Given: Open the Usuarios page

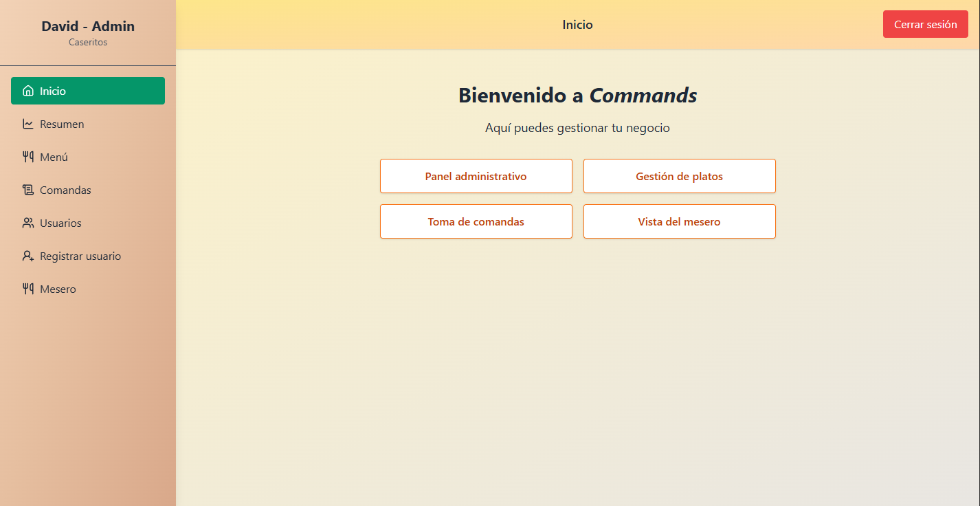Looking at the screenshot, I should point(88,223).
